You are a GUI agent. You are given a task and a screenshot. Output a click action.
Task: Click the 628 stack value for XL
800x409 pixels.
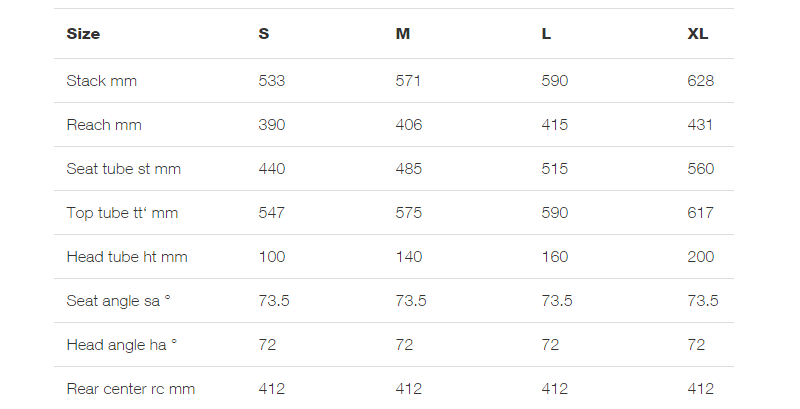(701, 81)
